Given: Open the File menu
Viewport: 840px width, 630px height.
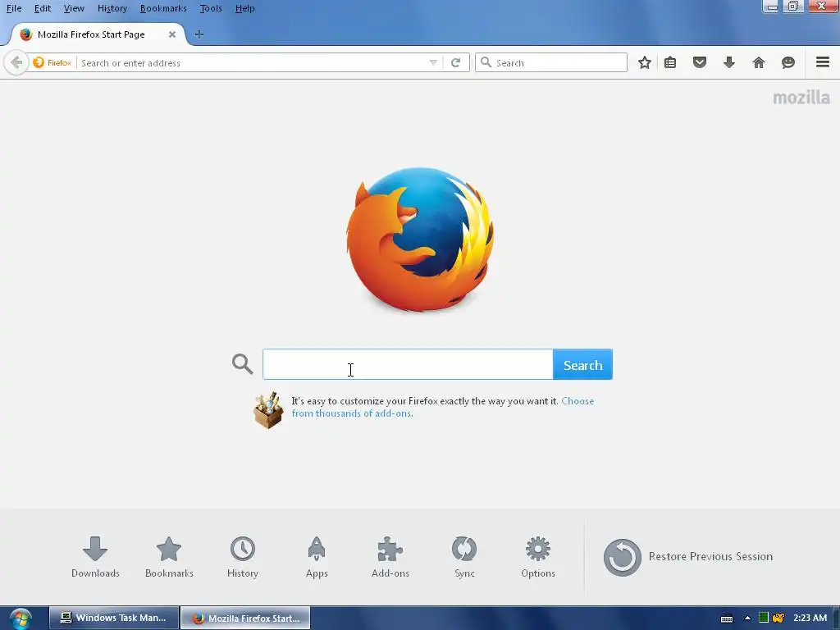Looking at the screenshot, I should (x=14, y=8).
